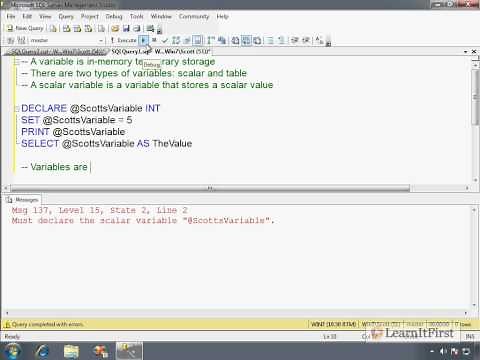
Task: Open the Debug menu
Action: (114, 16)
